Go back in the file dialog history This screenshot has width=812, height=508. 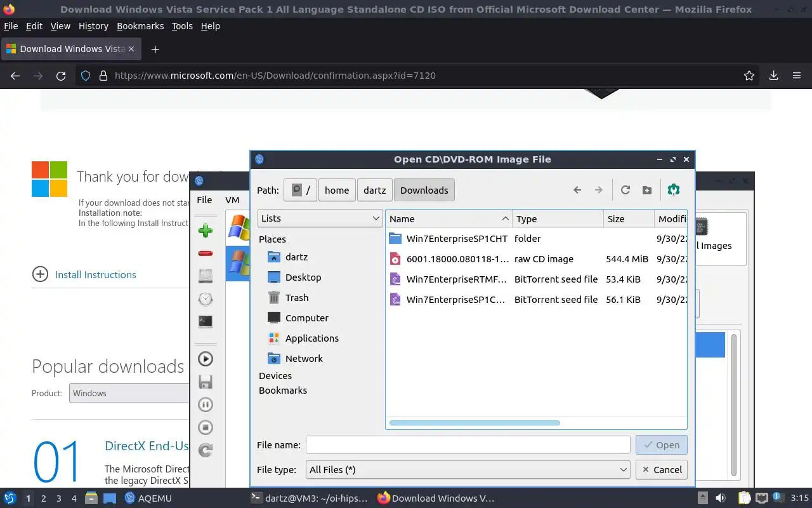[577, 190]
